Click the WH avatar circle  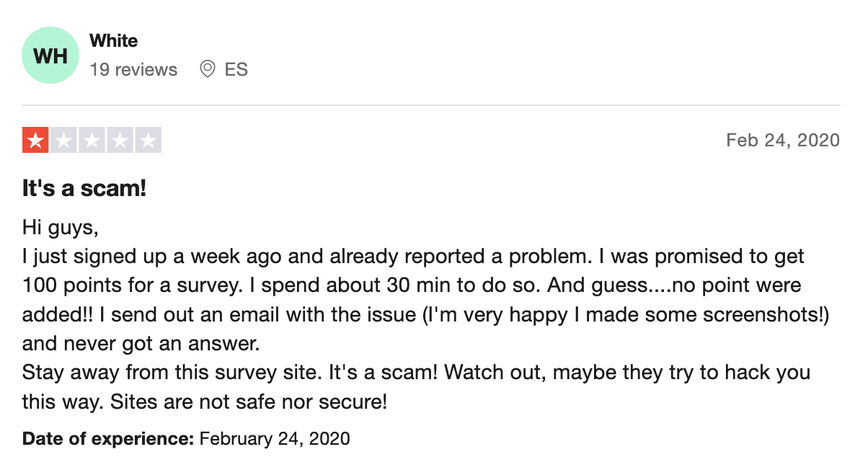tap(50, 56)
